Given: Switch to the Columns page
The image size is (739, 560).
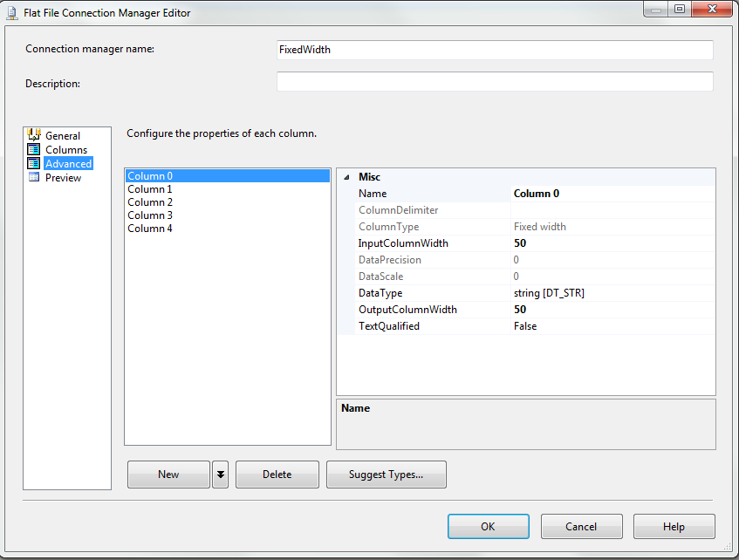Looking at the screenshot, I should click(65, 149).
